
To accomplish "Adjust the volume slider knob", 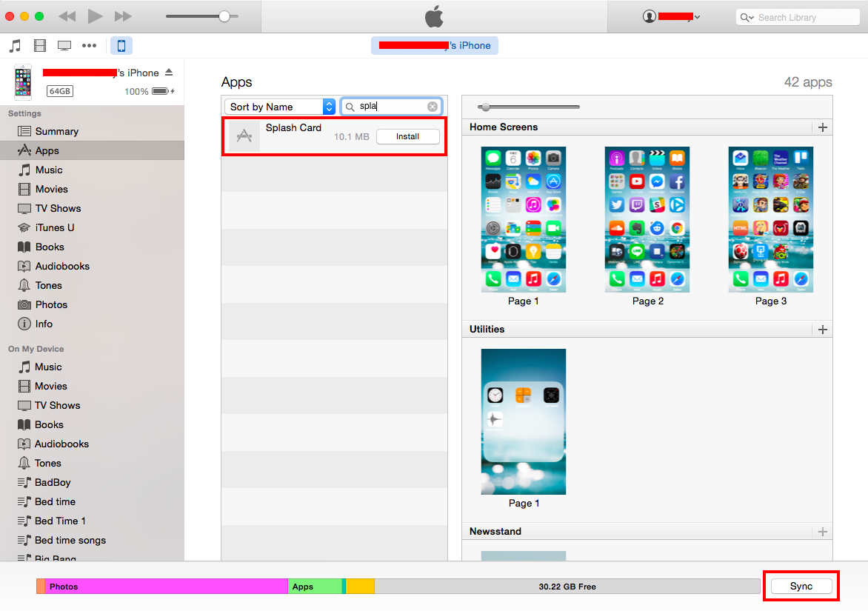I will (224, 16).
